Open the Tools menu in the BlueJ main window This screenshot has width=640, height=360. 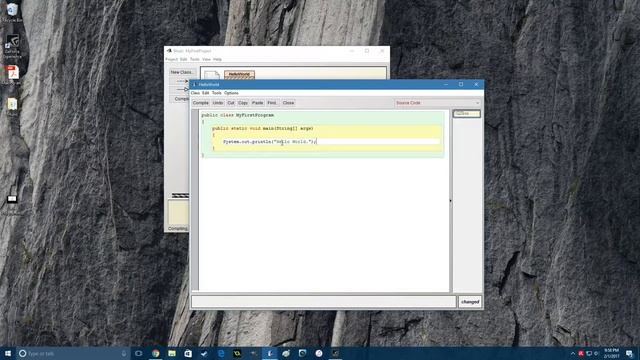(x=195, y=60)
